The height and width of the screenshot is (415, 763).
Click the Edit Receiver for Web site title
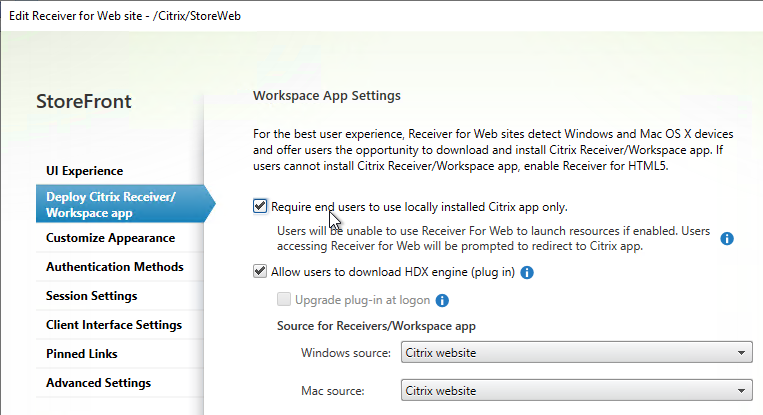pyautogui.click(x=125, y=16)
